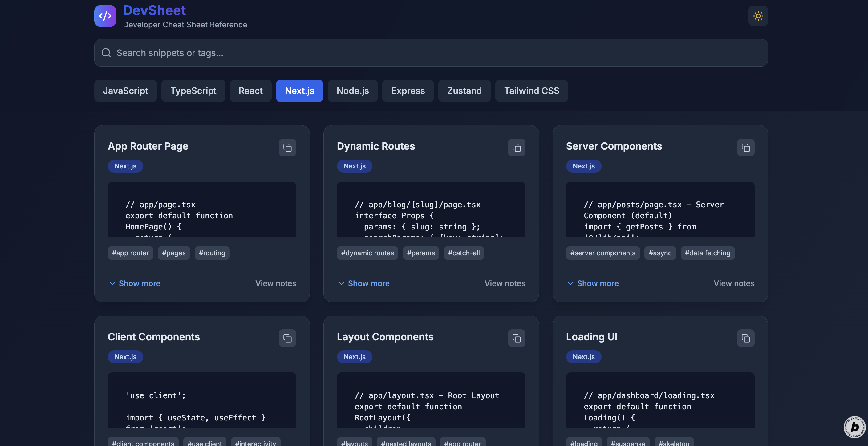View notes for Dynamic Routes card
This screenshot has height=446, width=868.
coord(505,283)
